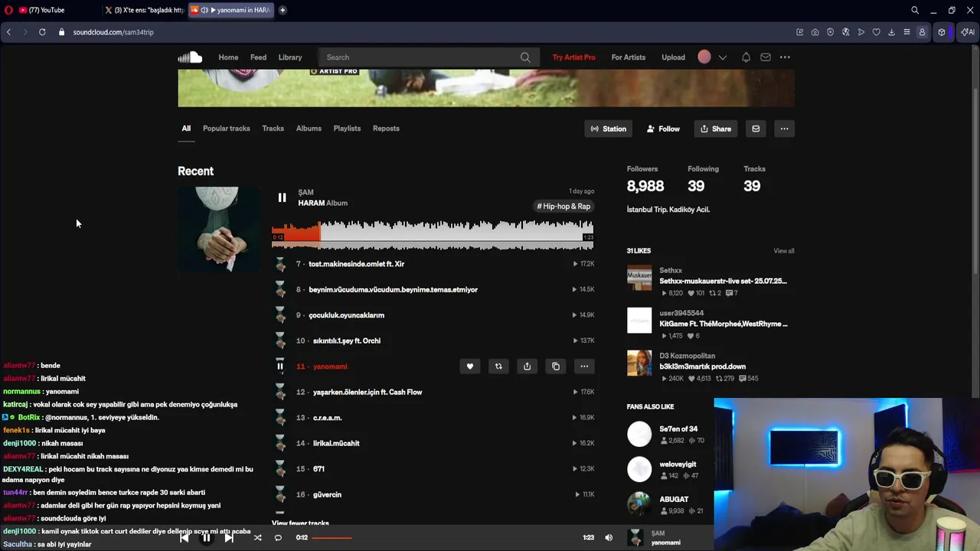The image size is (980, 551).
Task: Open the Albums tab
Action: point(309,129)
